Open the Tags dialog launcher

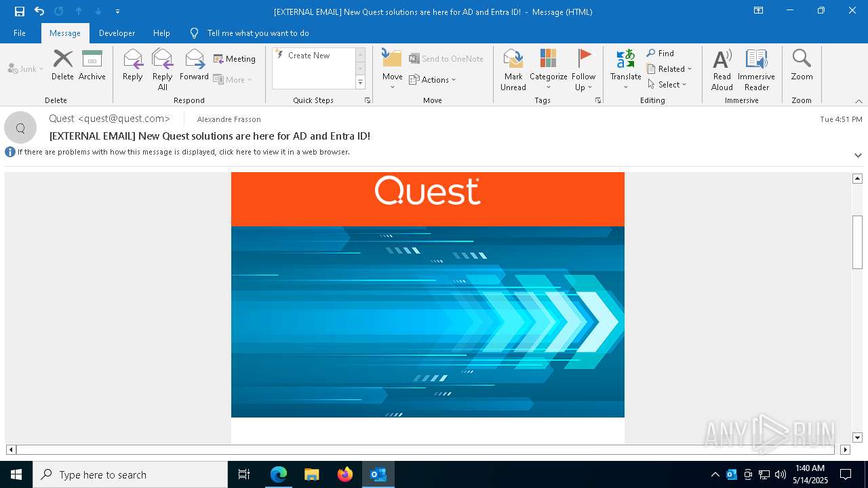click(x=598, y=100)
